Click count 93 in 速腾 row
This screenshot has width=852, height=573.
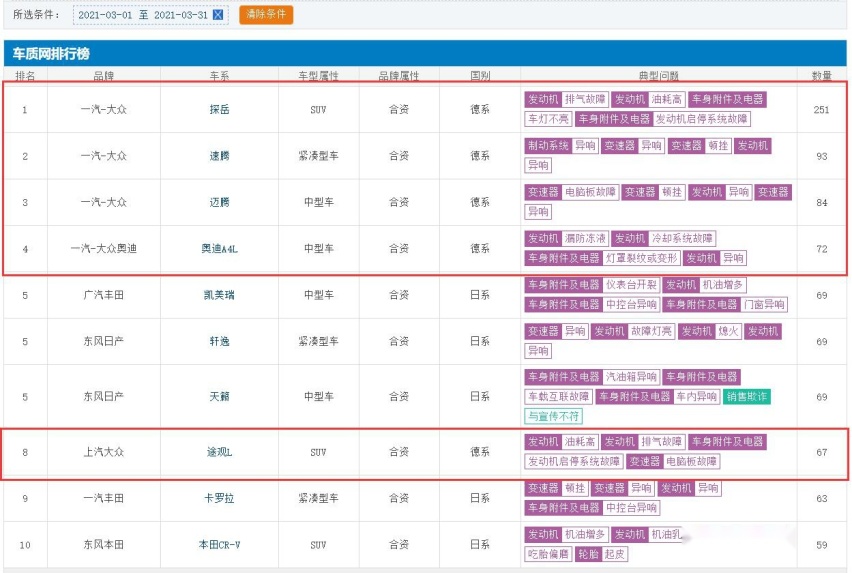[821, 156]
